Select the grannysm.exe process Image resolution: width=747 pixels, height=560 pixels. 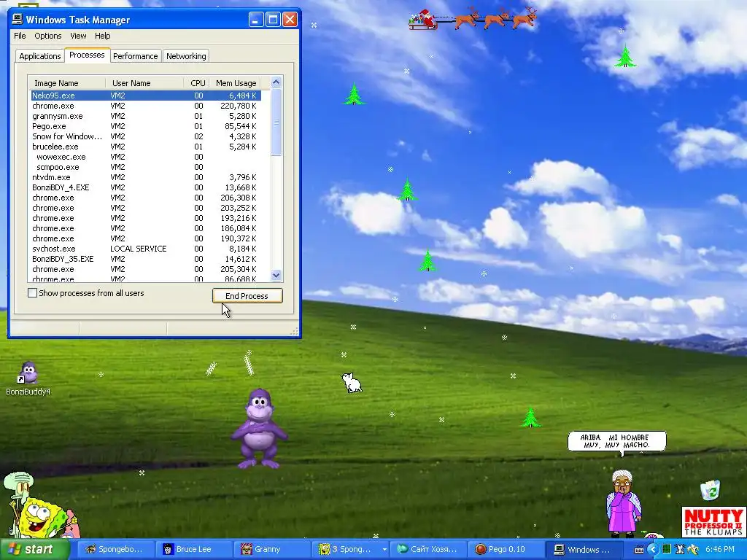tap(146, 116)
